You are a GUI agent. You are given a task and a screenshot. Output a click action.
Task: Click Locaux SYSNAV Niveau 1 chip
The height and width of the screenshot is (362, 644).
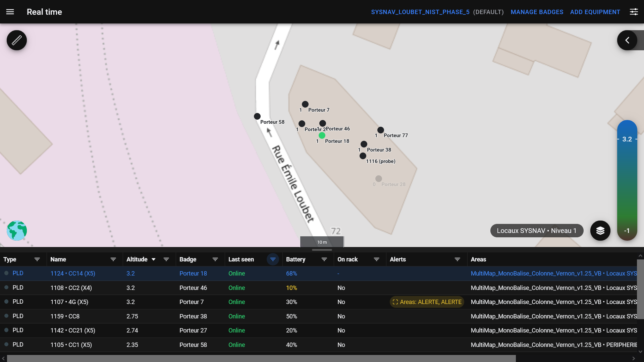pos(536,231)
